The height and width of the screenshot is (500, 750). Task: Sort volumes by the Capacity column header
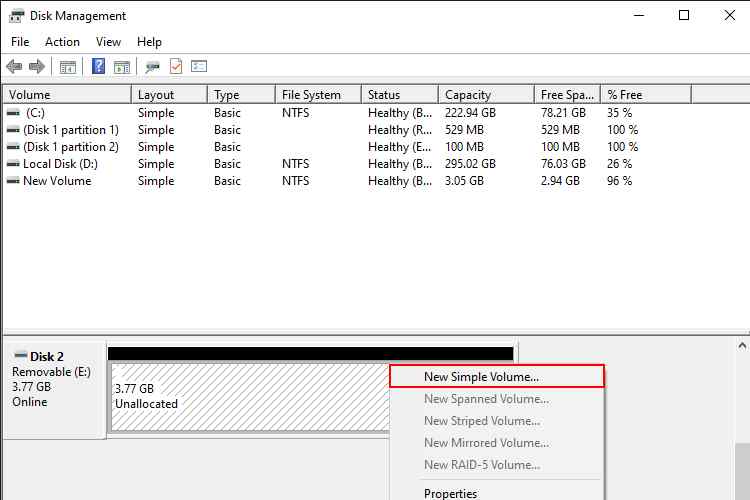(468, 95)
